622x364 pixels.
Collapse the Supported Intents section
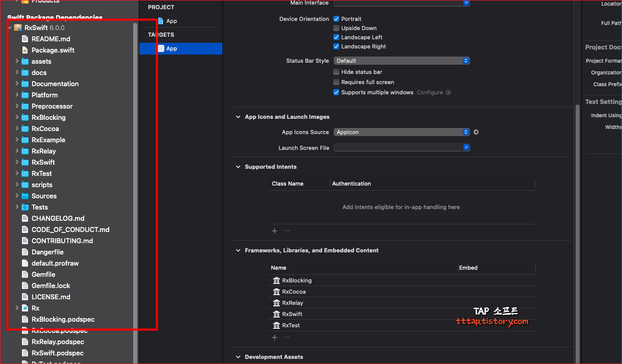click(238, 167)
